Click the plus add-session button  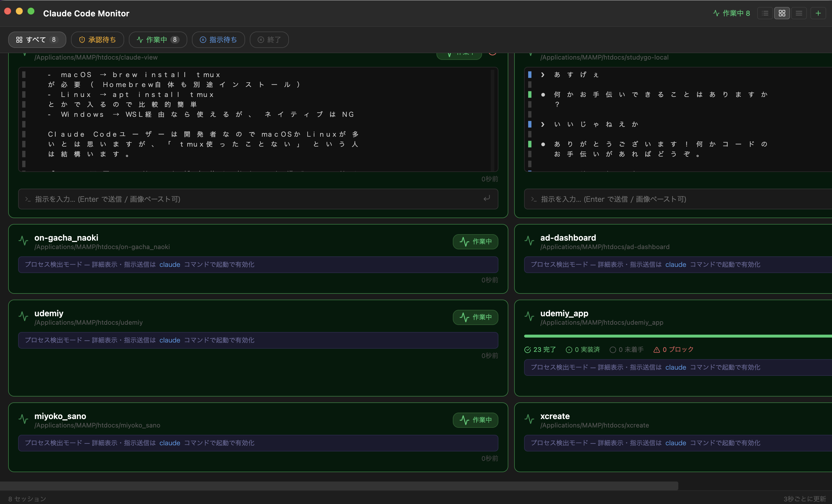click(x=818, y=13)
